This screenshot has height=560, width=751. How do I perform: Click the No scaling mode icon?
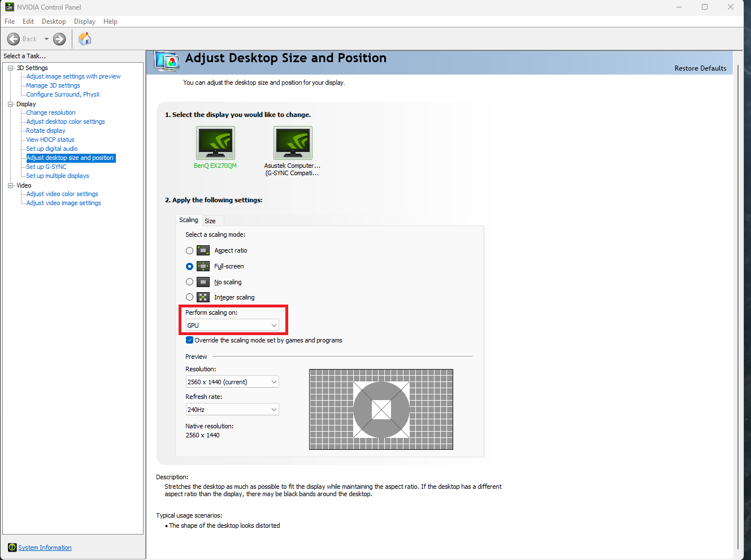tap(203, 282)
